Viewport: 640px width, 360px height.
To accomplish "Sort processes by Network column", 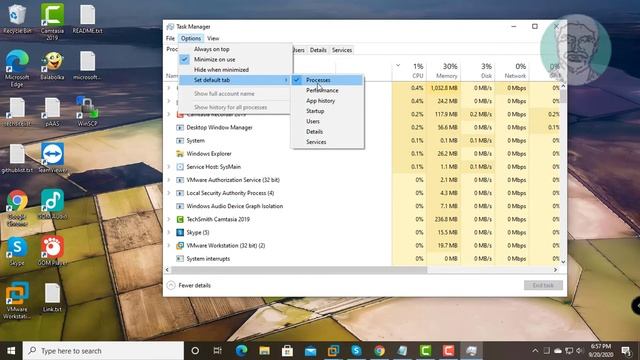I will [x=511, y=71].
